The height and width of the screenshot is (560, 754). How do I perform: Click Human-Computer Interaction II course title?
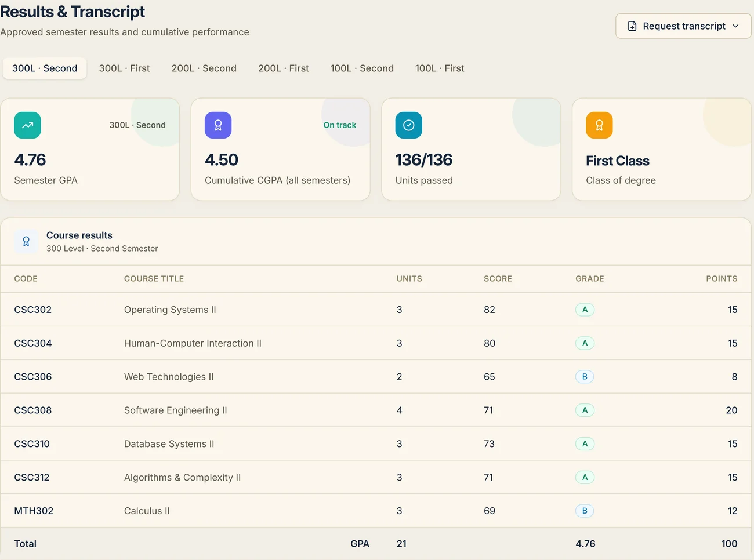point(193,343)
